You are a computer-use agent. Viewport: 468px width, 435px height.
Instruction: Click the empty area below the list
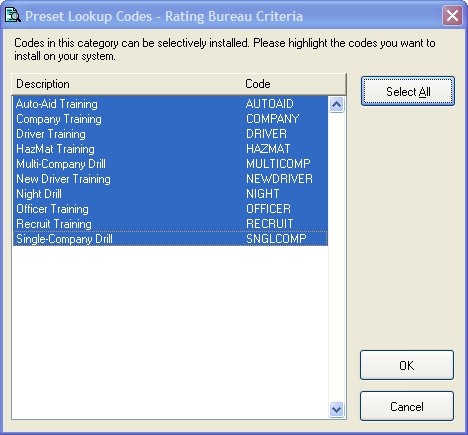pyautogui.click(x=170, y=332)
